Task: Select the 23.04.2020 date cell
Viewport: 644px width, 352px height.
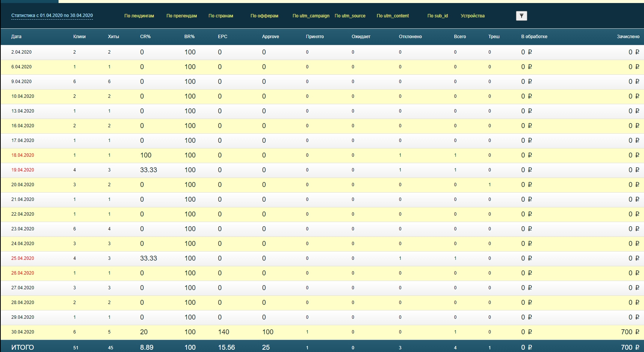Action: [x=23, y=229]
